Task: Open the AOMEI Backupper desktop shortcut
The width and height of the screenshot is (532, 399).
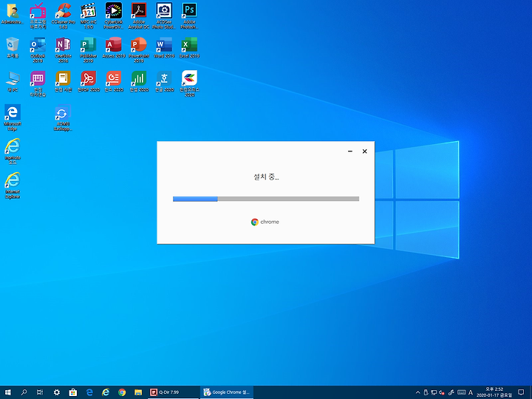Action: (x=63, y=117)
